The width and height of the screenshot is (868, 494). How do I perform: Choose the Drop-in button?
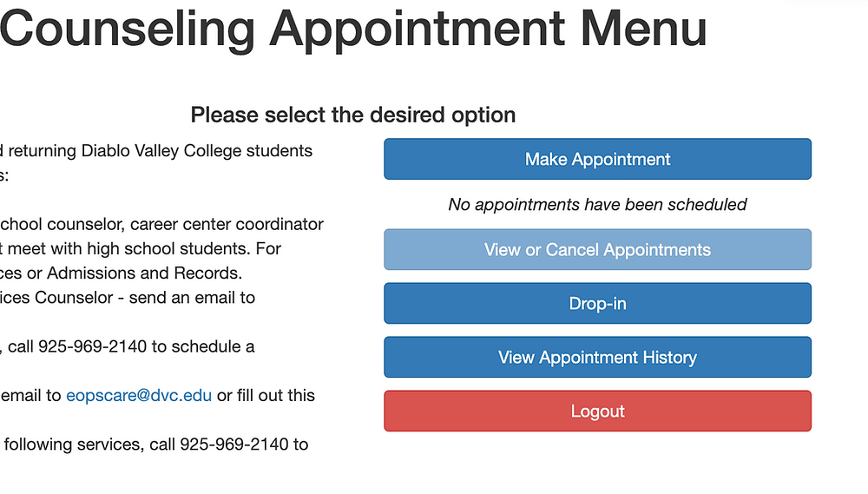[597, 304]
